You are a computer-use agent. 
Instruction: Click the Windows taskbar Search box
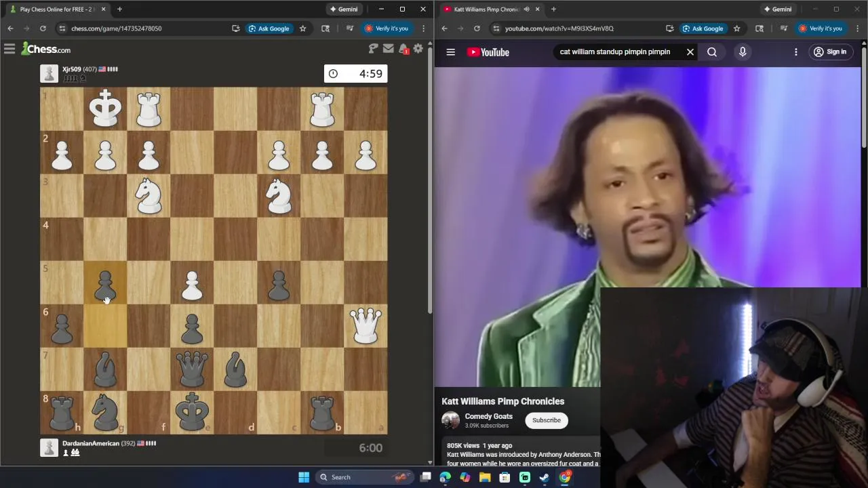365,477
